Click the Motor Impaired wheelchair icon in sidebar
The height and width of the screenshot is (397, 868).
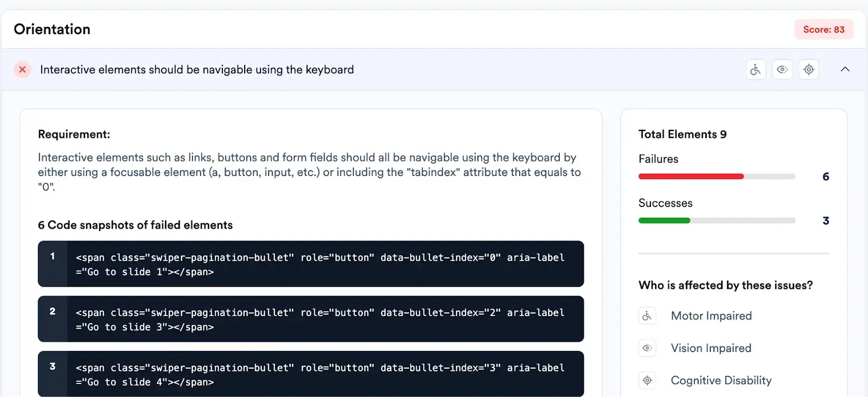point(647,316)
